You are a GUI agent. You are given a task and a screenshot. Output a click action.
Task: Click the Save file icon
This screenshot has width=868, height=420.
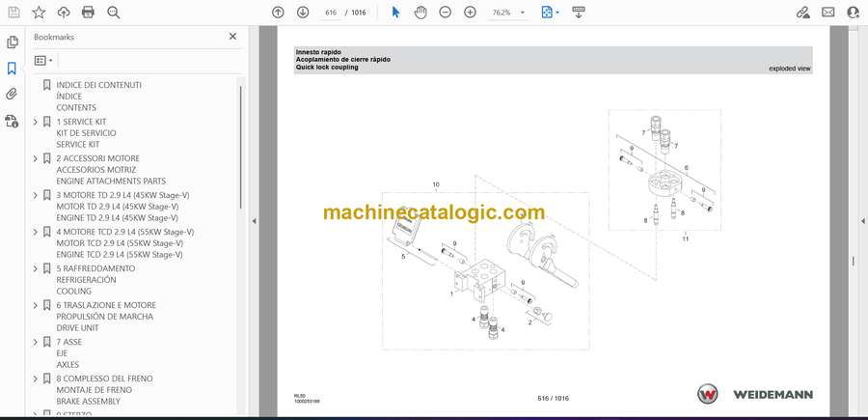pos(14,13)
